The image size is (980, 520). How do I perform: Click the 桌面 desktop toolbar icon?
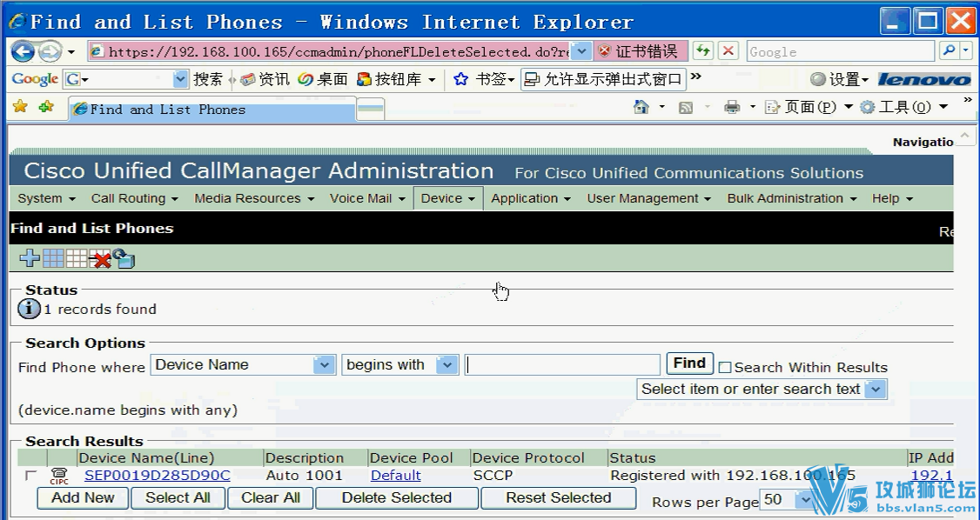323,79
